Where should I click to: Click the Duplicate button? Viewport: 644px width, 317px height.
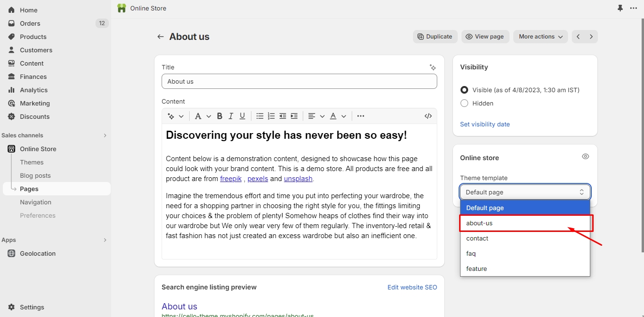(435, 37)
